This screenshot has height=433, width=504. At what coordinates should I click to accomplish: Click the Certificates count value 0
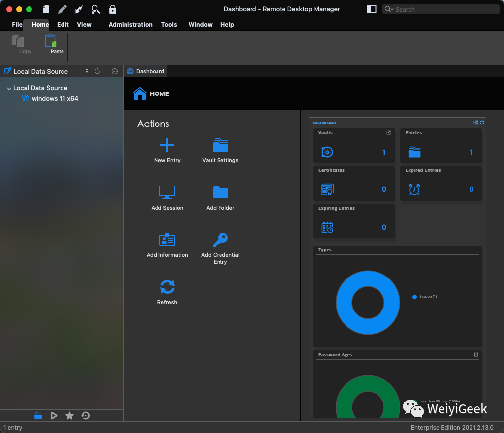[384, 189]
